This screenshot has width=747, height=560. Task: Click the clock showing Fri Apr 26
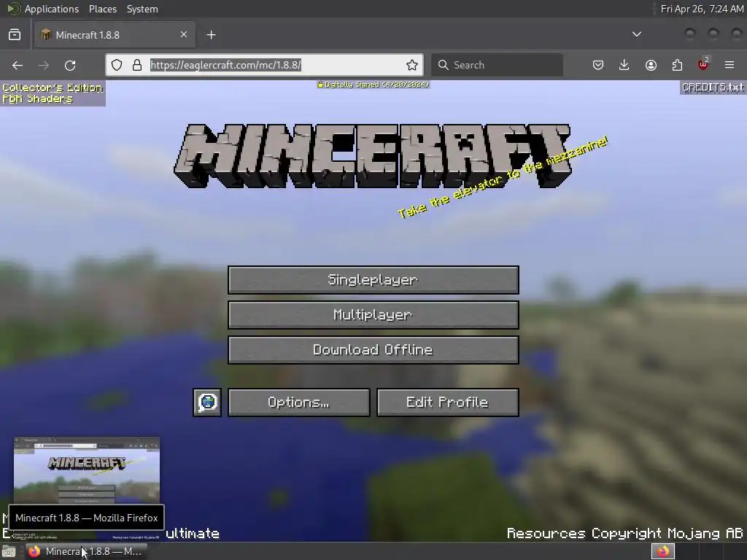[701, 9]
